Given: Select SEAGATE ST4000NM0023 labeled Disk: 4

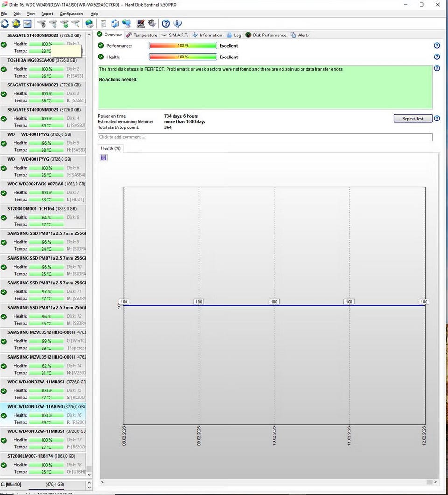Looking at the screenshot, I should click(x=43, y=118).
